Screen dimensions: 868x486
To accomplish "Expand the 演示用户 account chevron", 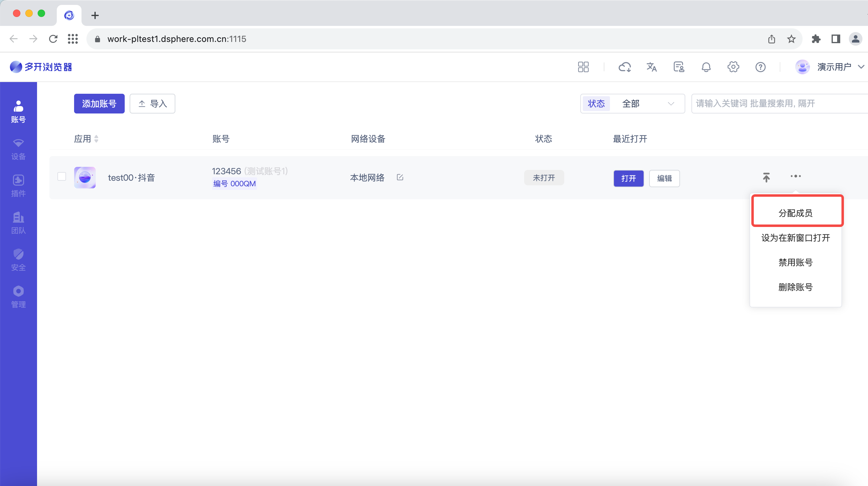I will coord(861,67).
